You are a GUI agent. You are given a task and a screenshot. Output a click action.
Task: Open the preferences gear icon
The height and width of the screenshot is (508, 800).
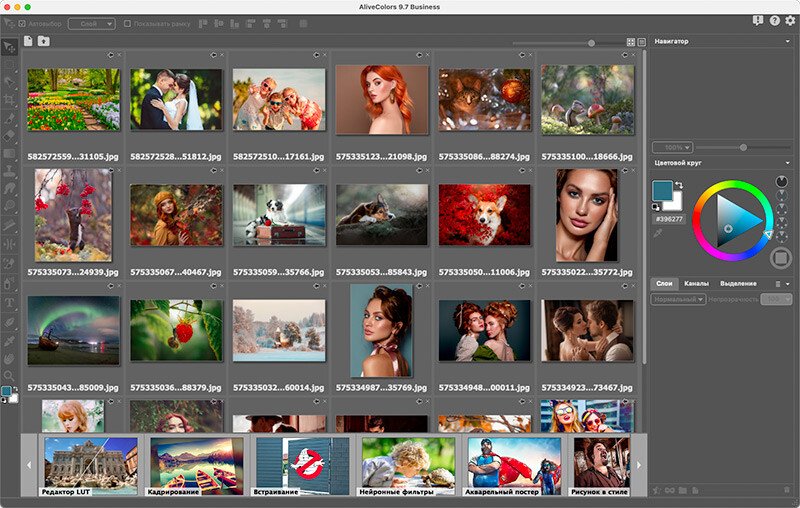pos(790,21)
